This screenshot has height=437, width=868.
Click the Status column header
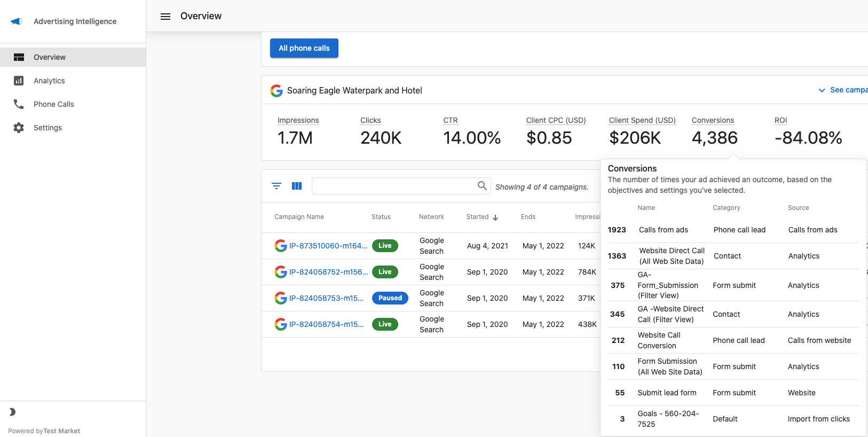[381, 217]
